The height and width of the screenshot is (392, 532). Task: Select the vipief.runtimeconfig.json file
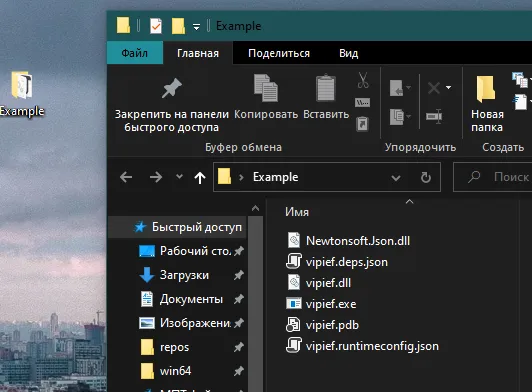362,346
